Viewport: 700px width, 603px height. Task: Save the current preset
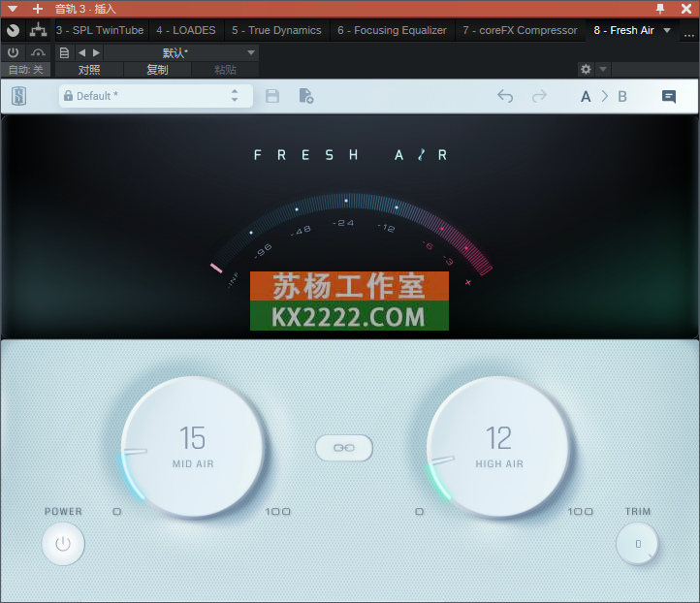[272, 96]
